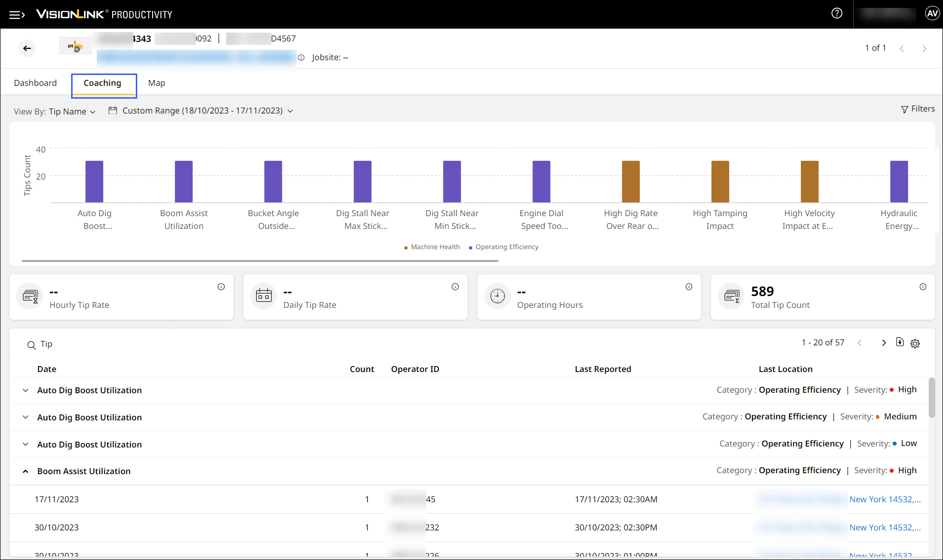Open table settings gear icon
Screen dimensions: 943x560
(915, 343)
